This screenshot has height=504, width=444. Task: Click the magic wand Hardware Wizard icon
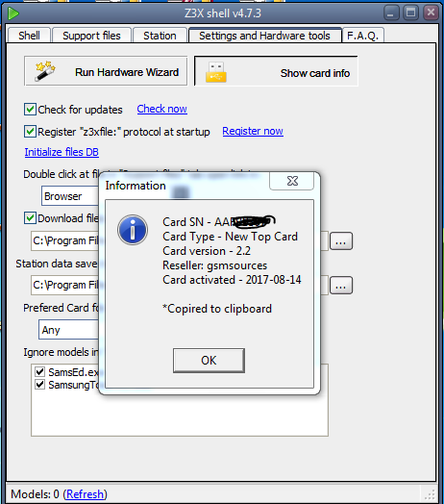[45, 71]
